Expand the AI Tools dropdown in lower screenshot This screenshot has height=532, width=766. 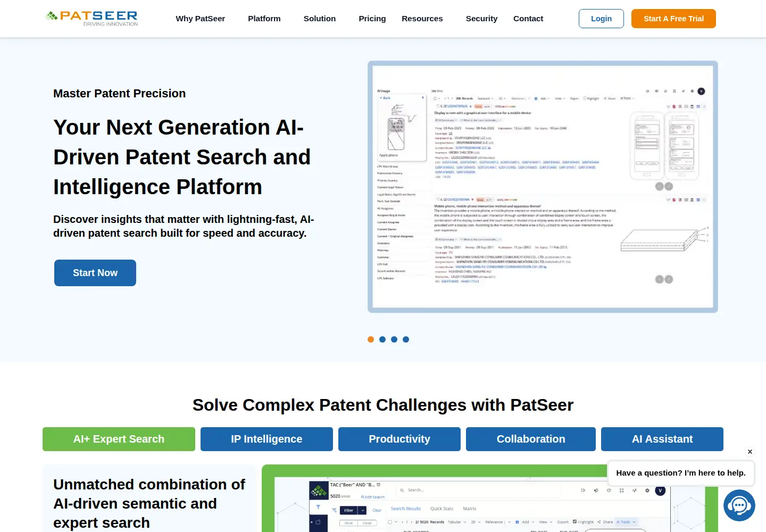point(626,522)
